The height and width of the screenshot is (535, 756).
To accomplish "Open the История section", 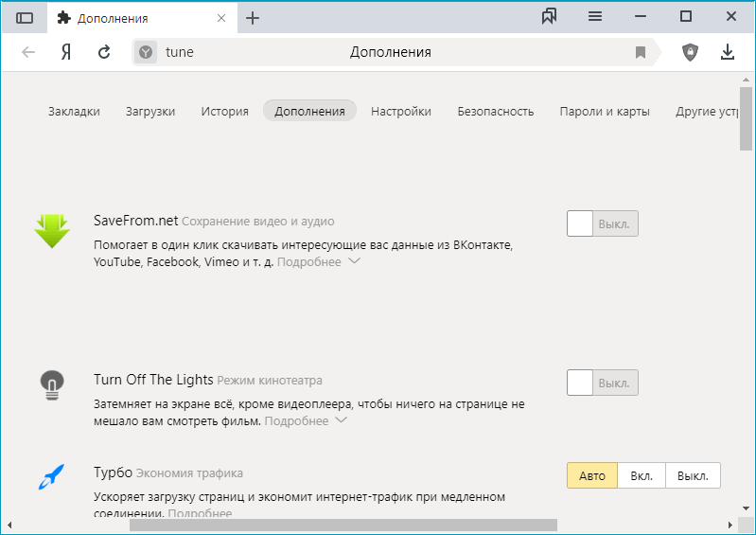I will 224,111.
